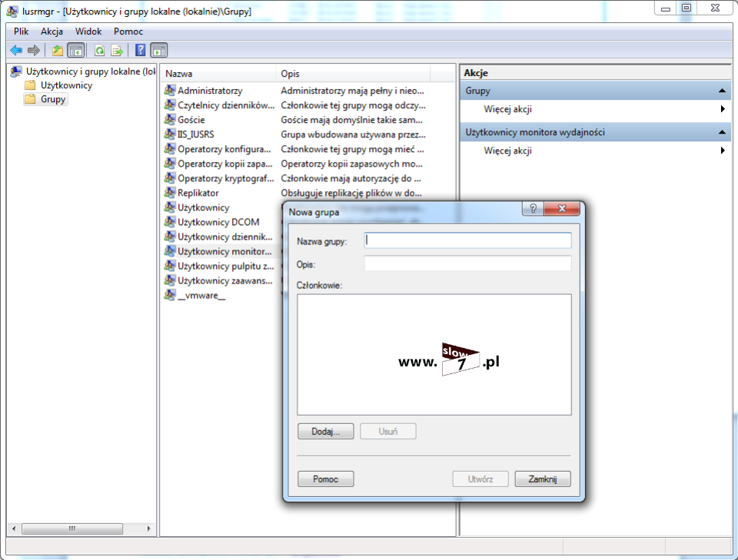
Task: Sort by the Nazwa column header
Action: [x=219, y=74]
